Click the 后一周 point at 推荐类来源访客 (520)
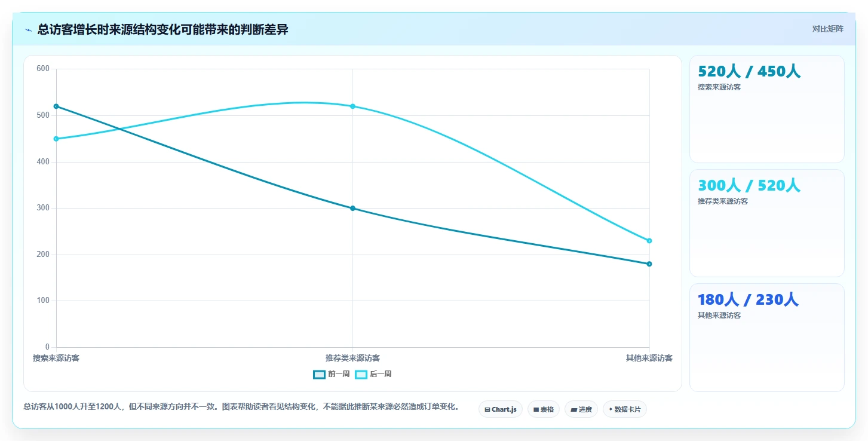The width and height of the screenshot is (868, 441). [x=352, y=106]
